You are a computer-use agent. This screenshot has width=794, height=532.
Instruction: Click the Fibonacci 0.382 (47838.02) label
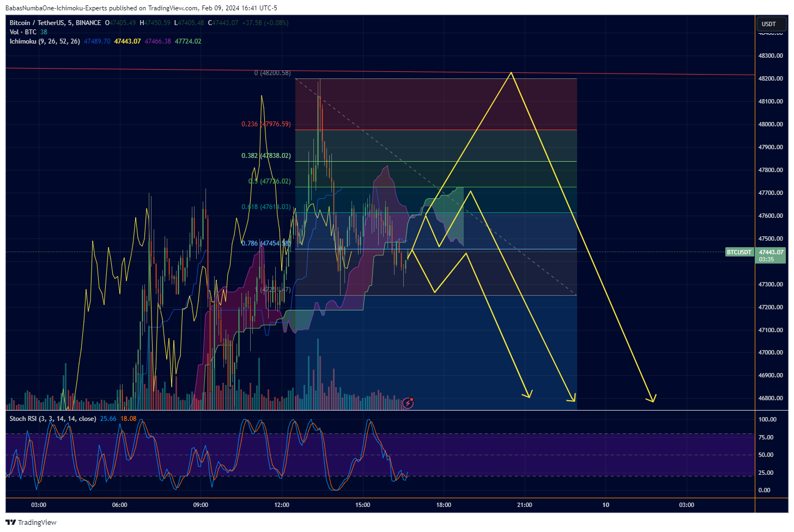coord(266,156)
